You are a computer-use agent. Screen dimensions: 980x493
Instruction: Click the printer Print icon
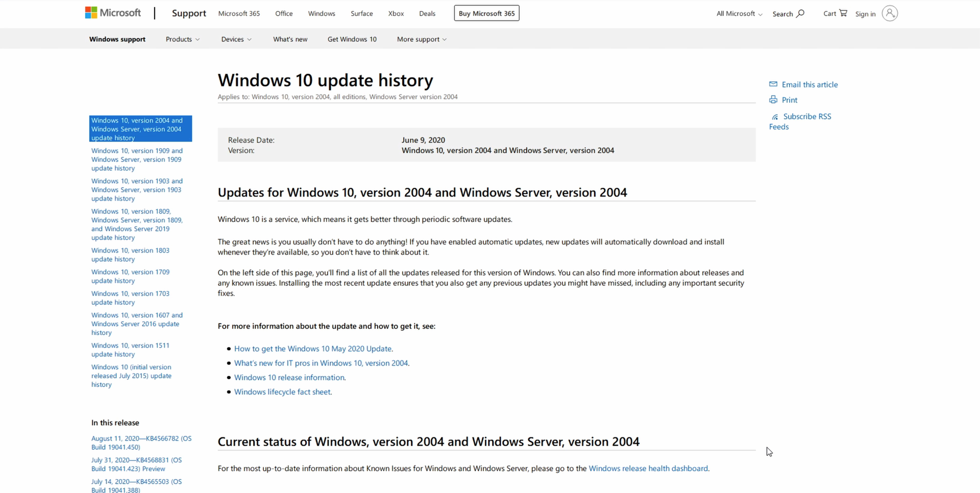pyautogui.click(x=773, y=100)
